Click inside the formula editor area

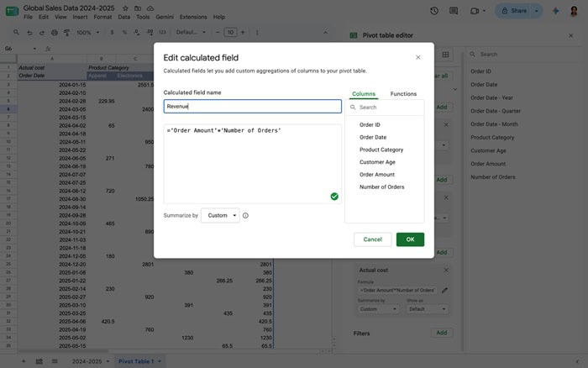point(252,164)
